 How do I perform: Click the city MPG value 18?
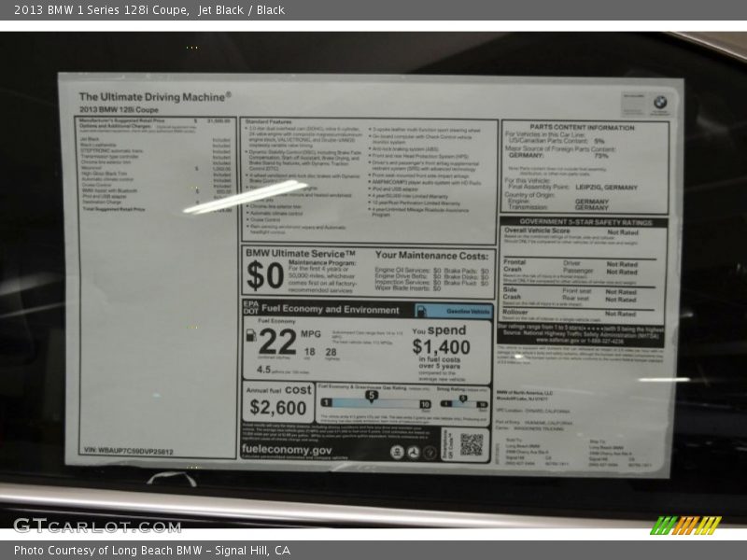click(x=310, y=352)
